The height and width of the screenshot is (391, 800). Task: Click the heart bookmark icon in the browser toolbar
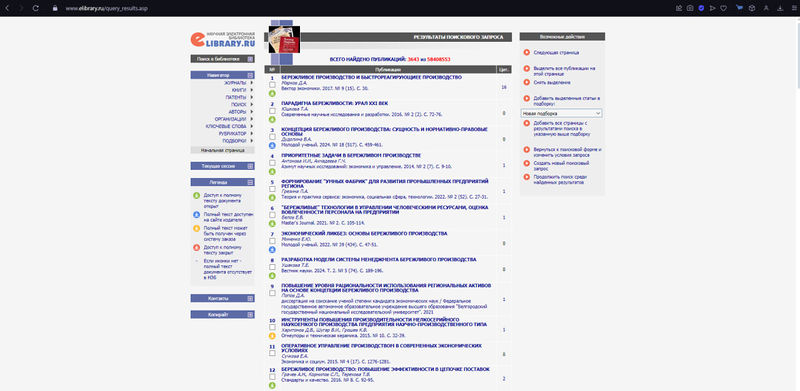pos(723,8)
